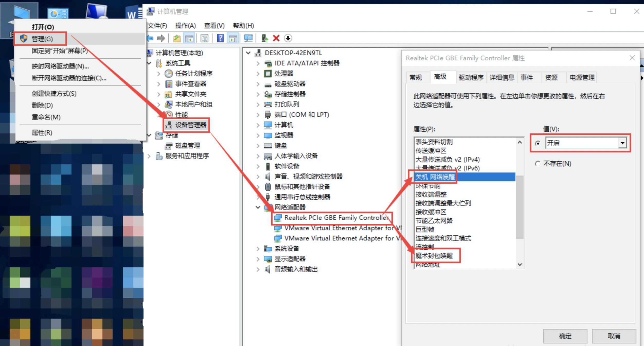644x346 pixels.
Task: Click the Realtek PCIe GBE adapter icon
Action: coord(278,218)
